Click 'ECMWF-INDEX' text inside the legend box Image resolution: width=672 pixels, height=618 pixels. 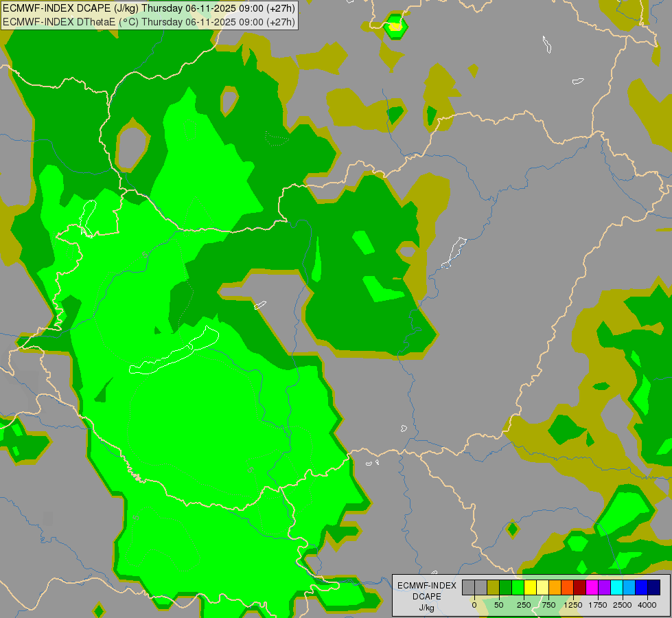(427, 586)
